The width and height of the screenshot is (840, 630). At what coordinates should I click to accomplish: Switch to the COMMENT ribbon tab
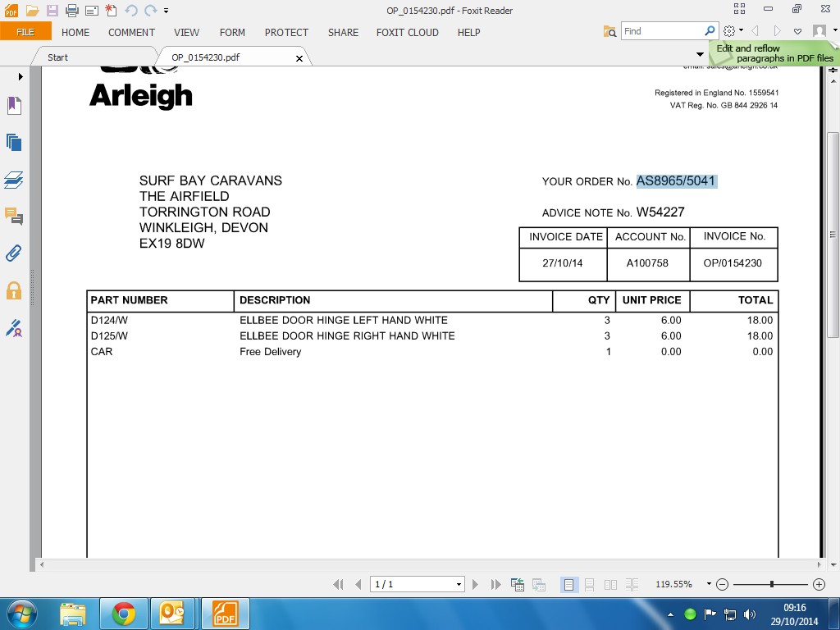coord(132,32)
